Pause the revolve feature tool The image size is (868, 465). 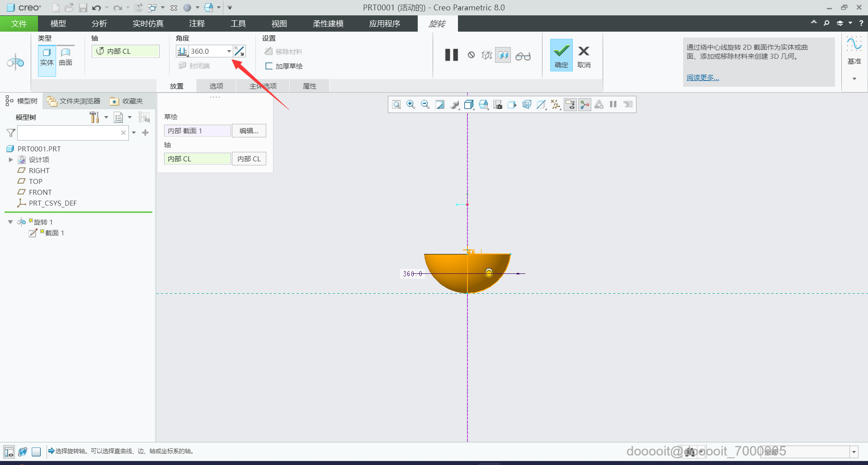click(x=451, y=55)
